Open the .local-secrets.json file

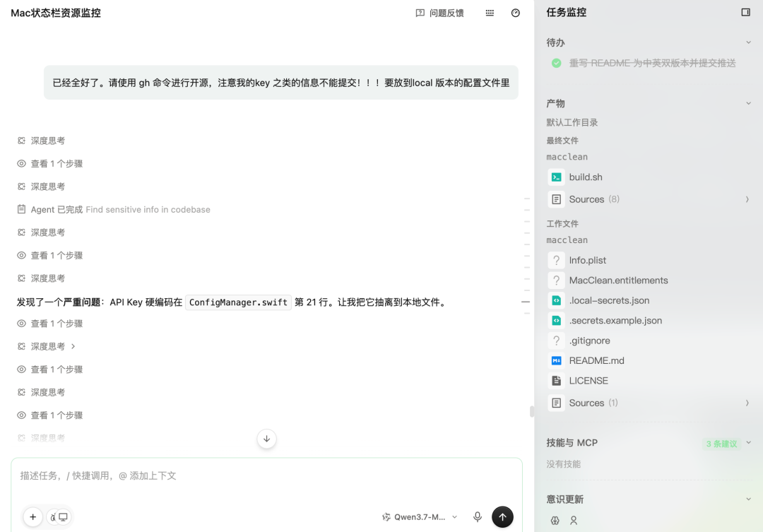coord(609,300)
